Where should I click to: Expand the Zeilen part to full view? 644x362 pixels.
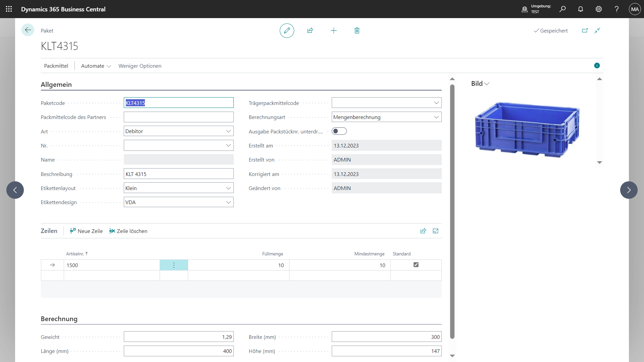tap(436, 231)
